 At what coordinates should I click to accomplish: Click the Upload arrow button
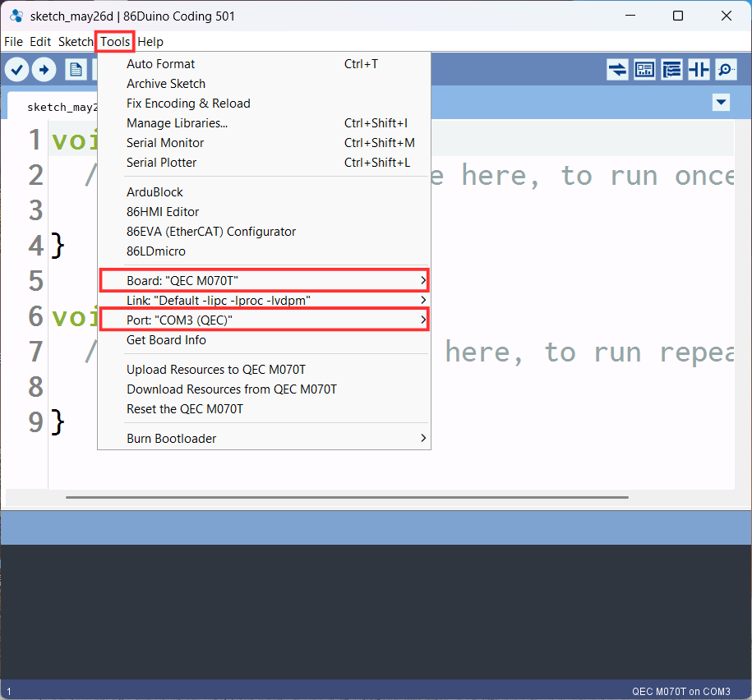point(44,70)
